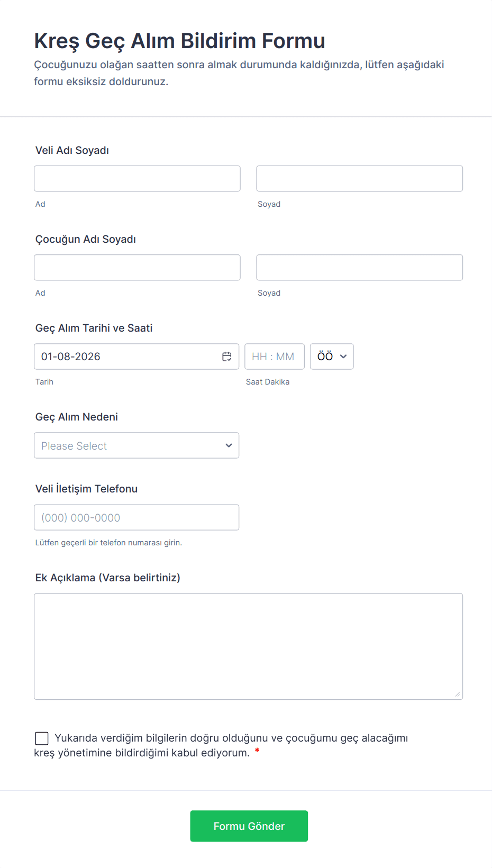This screenshot has height=868, width=492.
Task: Focus the HH : MM time field
Action: click(x=274, y=357)
